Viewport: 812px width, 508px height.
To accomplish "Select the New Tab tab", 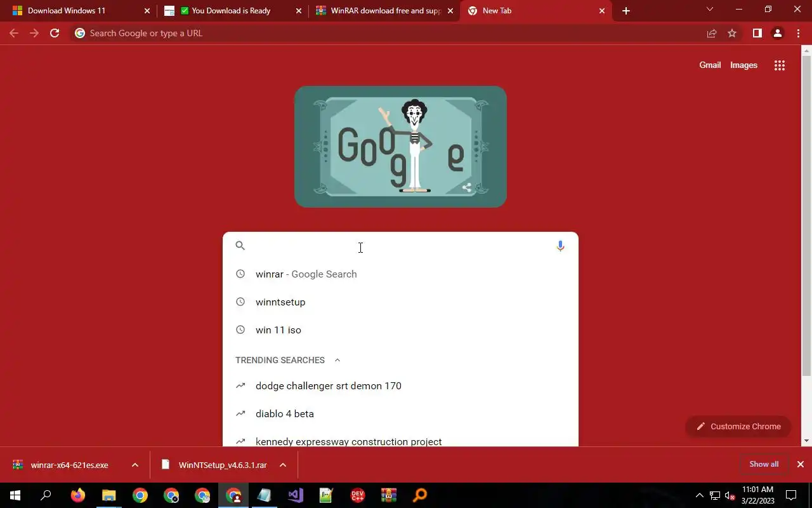I will [536, 11].
